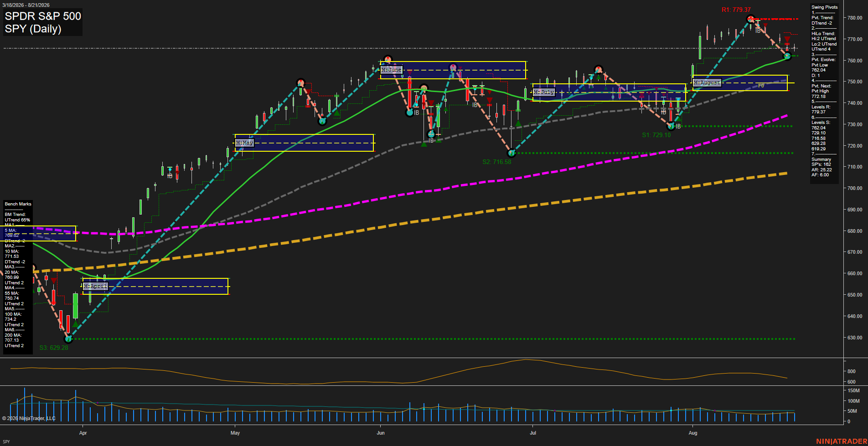The image size is (868, 446).
Task: Click the swing pivot high marker below R1: 779.37
Action: [x=750, y=19]
